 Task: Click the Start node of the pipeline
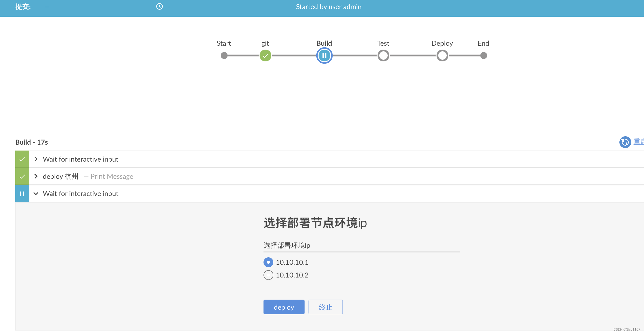click(x=224, y=55)
